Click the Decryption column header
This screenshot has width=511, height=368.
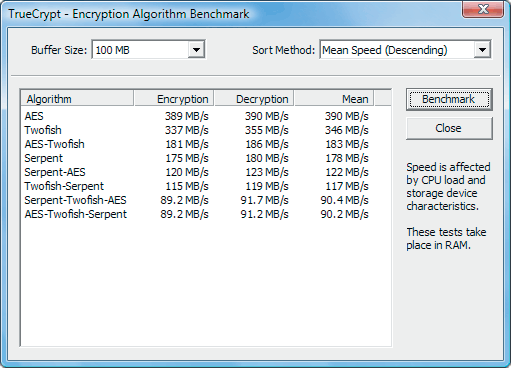pos(254,99)
